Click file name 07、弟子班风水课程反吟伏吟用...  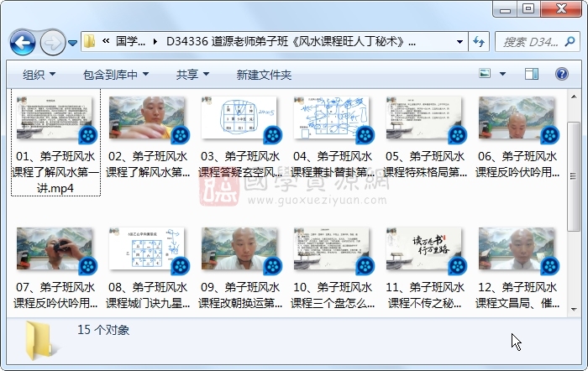(55, 295)
